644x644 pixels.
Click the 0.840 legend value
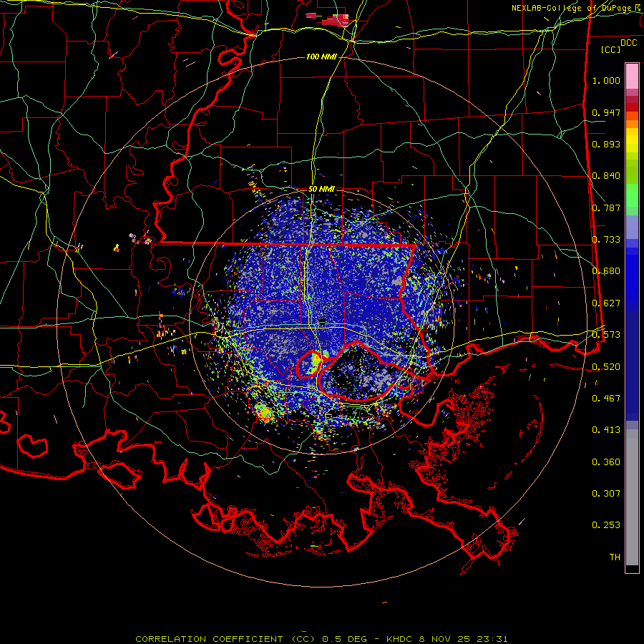point(606,176)
